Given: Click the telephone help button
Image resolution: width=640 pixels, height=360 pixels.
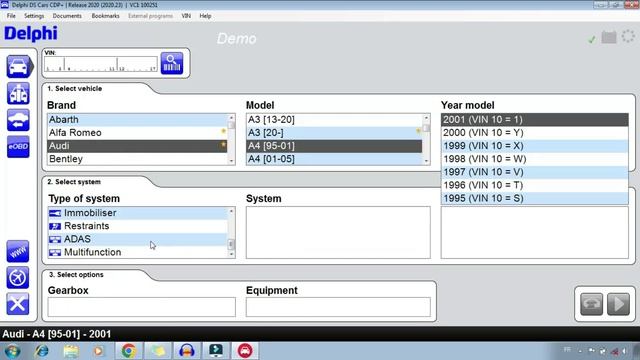Looking at the screenshot, I should (x=591, y=304).
